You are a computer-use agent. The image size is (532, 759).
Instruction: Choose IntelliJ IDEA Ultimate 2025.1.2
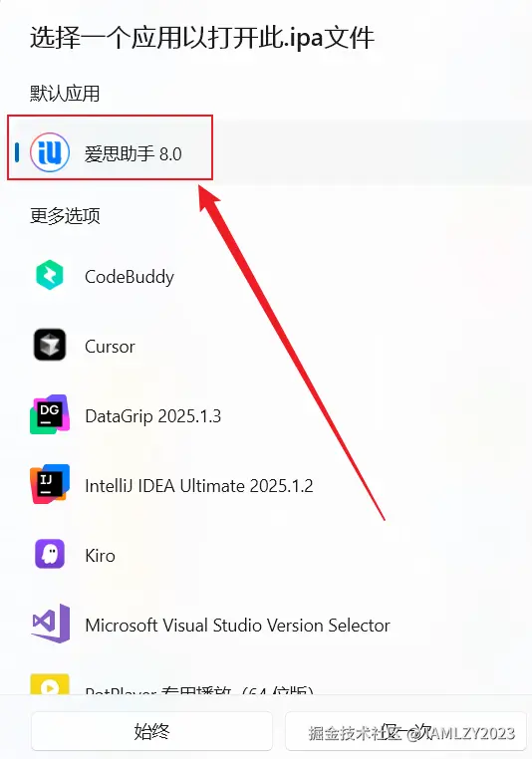tap(266, 485)
